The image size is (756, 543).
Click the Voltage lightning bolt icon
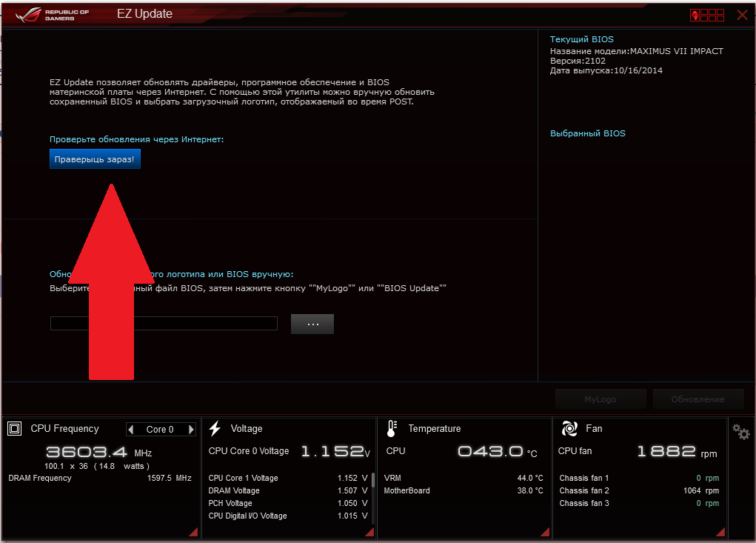(215, 428)
